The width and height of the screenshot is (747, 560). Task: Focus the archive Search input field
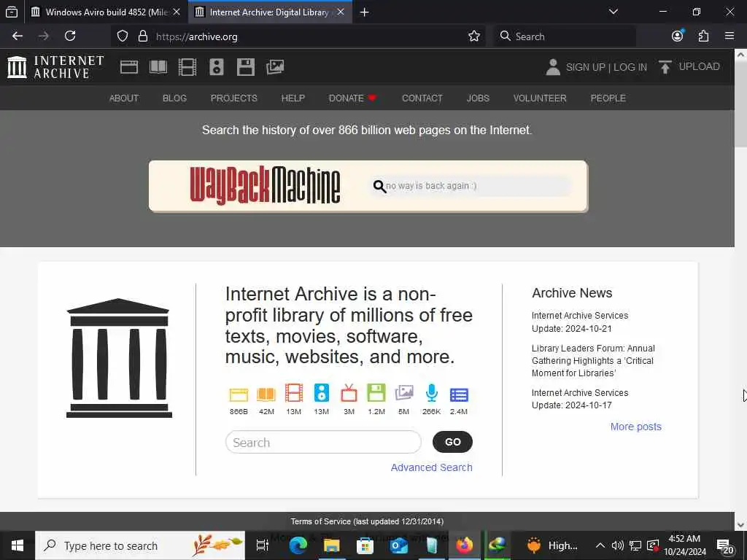click(x=323, y=443)
